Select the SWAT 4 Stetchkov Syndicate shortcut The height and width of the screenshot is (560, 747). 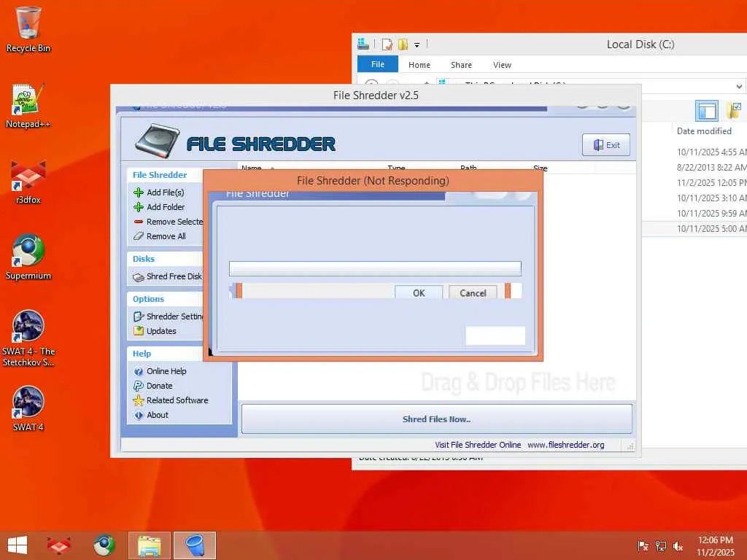click(28, 338)
